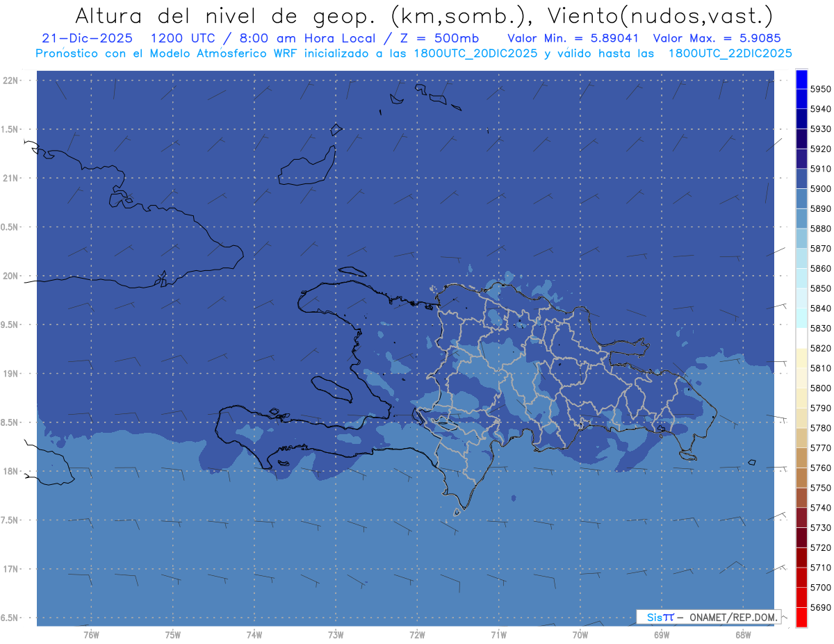This screenshot has height=644, width=834.
Task: Pick the dark navy swatch between 5910 and 5920
Action: (801, 158)
